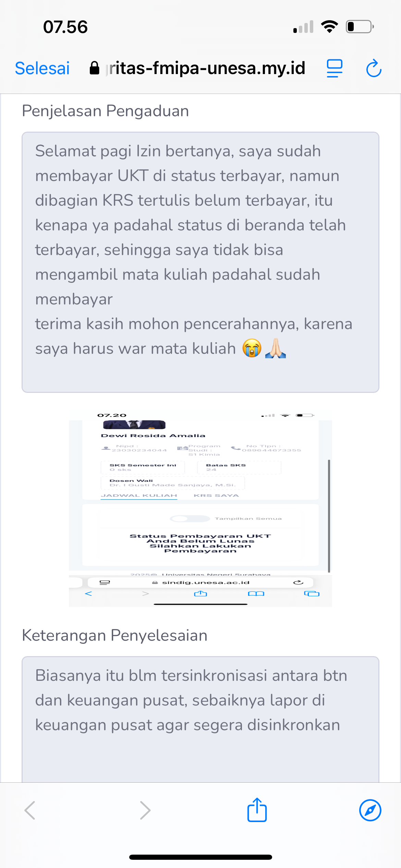Reload the page with refresh icon
401x868 pixels.
point(374,68)
